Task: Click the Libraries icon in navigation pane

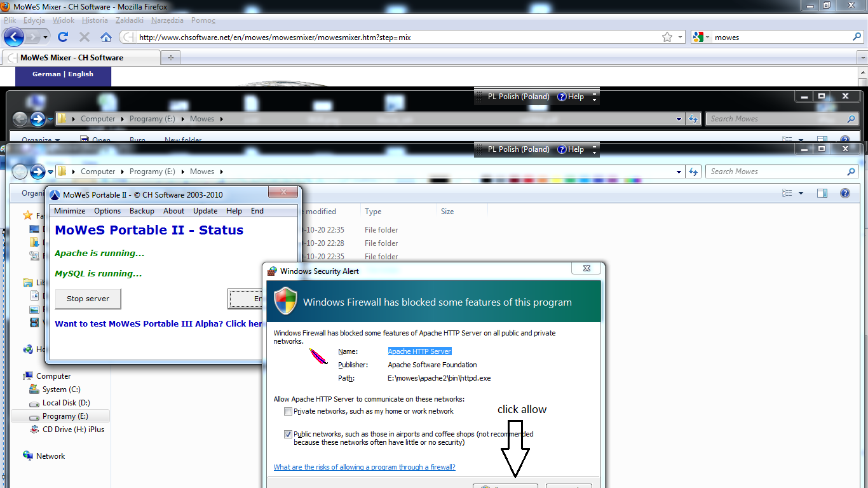Action: click(x=27, y=282)
